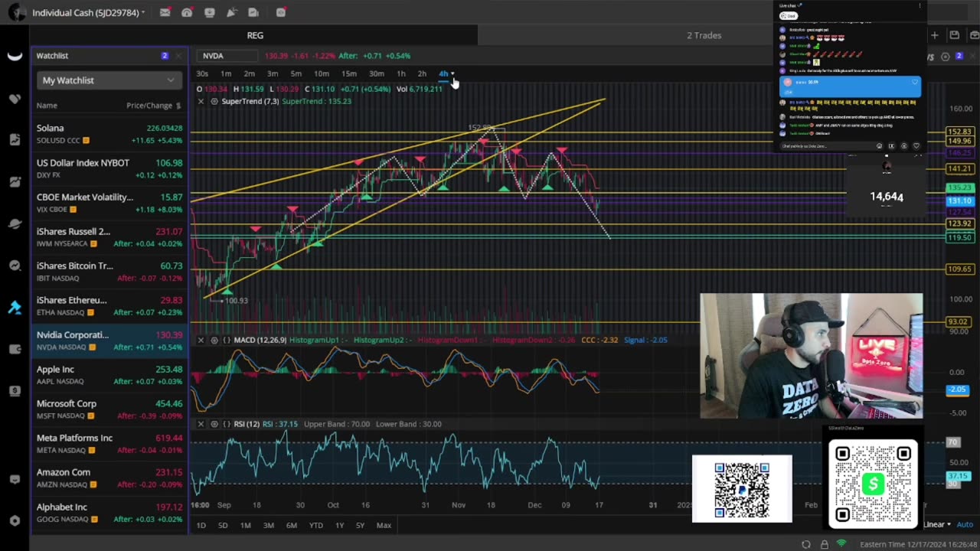
Task: Open RSI indicator settings gear
Action: [214, 424]
